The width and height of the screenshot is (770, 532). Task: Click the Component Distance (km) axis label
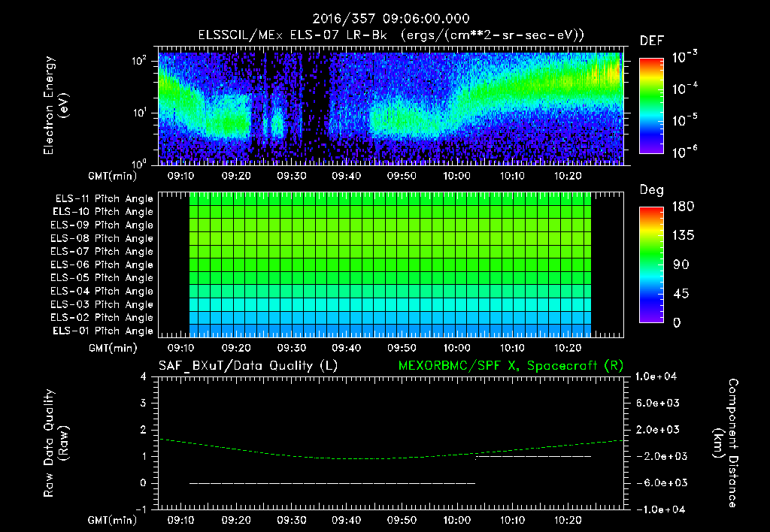[x=726, y=443]
